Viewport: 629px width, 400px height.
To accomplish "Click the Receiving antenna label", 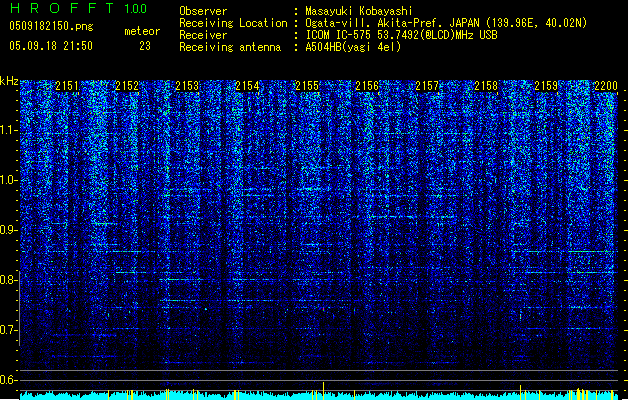I will pos(230,47).
